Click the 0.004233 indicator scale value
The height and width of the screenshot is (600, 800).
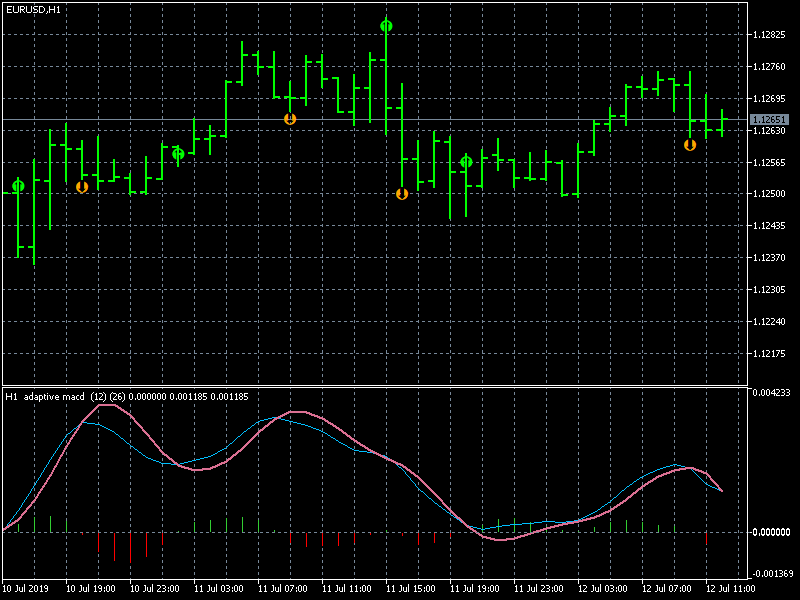(771, 392)
